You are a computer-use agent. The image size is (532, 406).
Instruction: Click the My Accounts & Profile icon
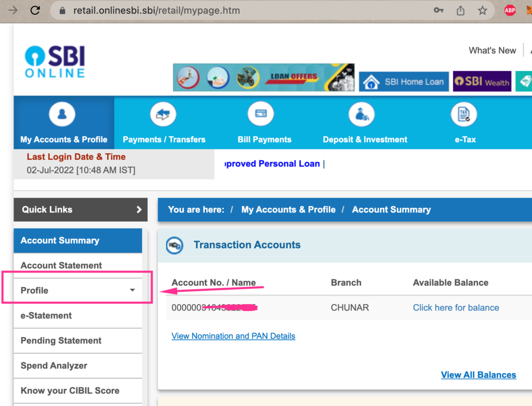[62, 115]
